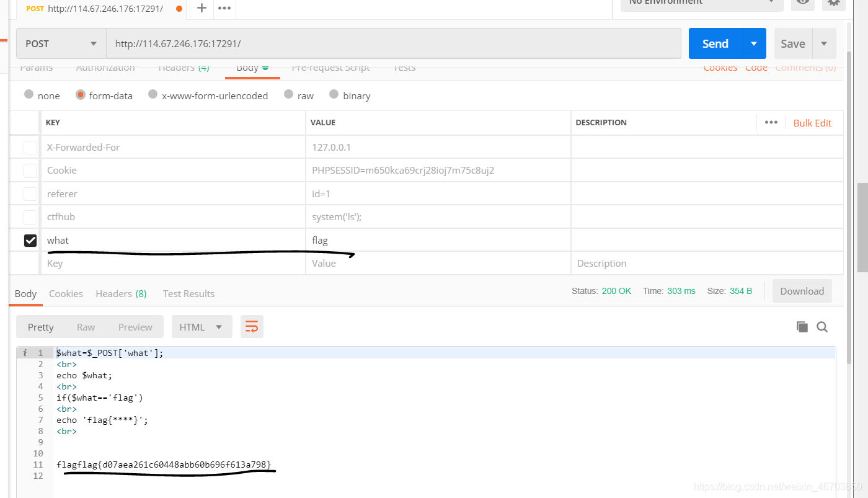This screenshot has height=498, width=868.
Task: Click the 'Size: 354 B' indicator
Action: (730, 291)
